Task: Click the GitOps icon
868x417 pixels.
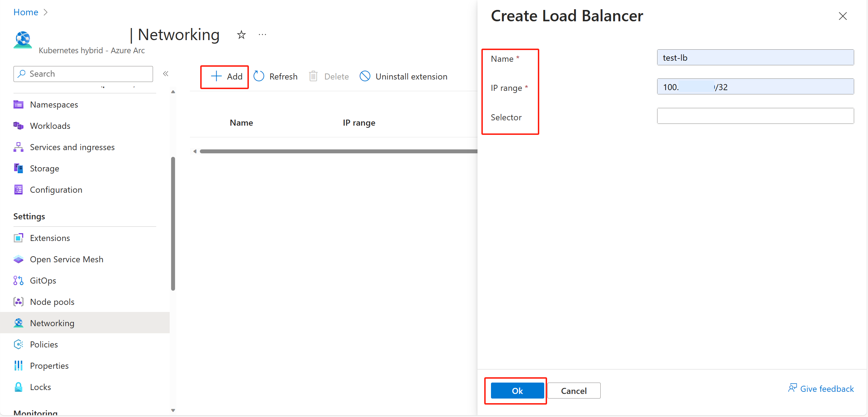Action: tap(18, 280)
